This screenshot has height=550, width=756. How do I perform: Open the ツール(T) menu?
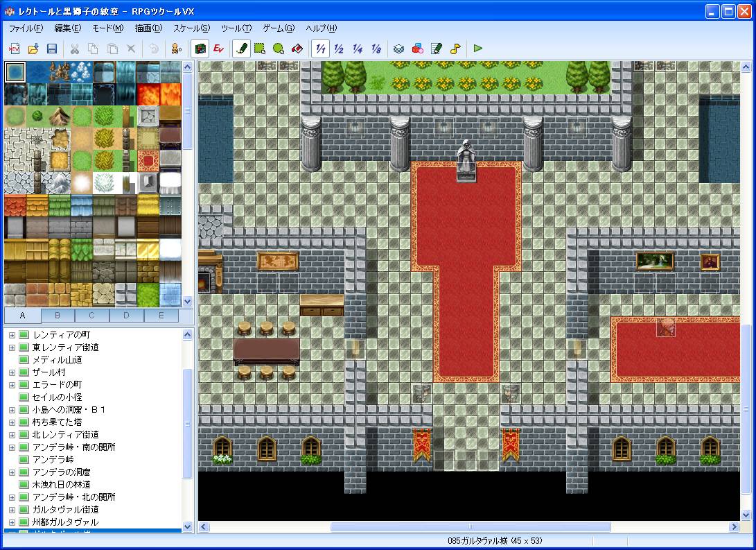coord(236,28)
